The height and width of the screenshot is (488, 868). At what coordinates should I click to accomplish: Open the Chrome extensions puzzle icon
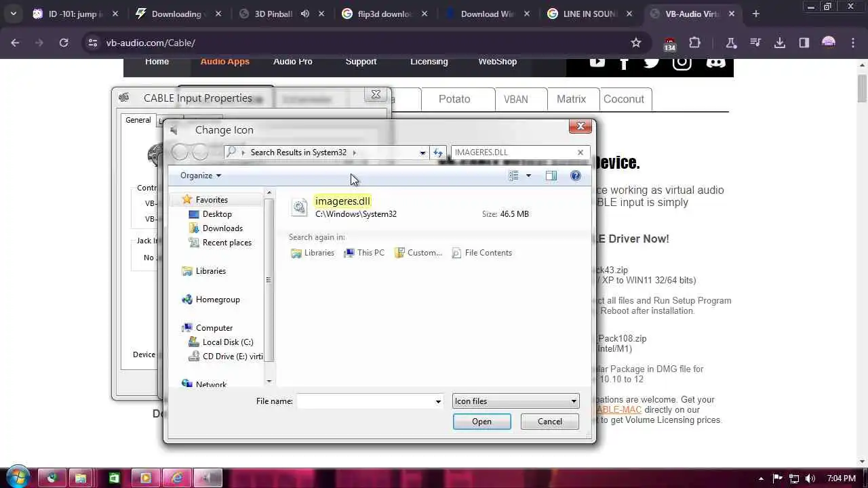click(x=694, y=43)
